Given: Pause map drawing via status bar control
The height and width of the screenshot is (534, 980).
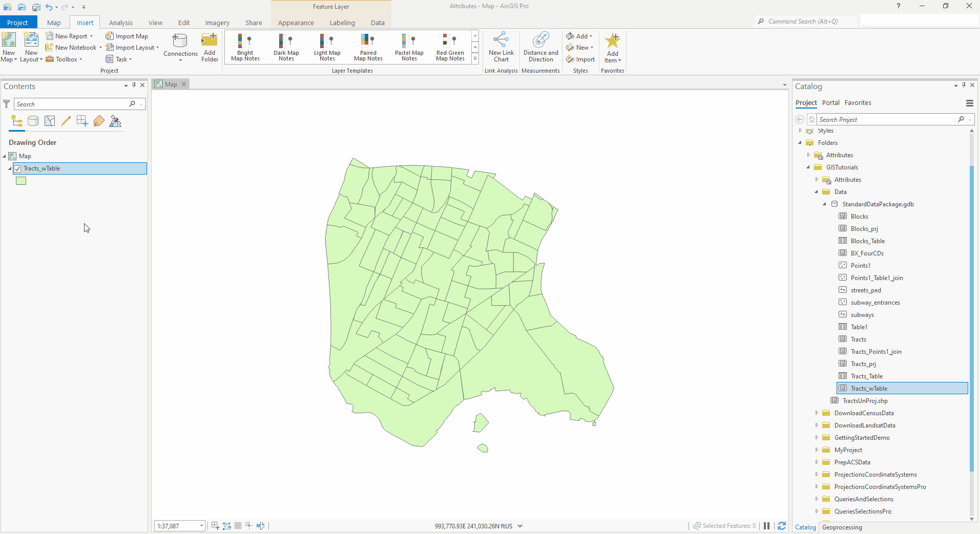Looking at the screenshot, I should 766,526.
